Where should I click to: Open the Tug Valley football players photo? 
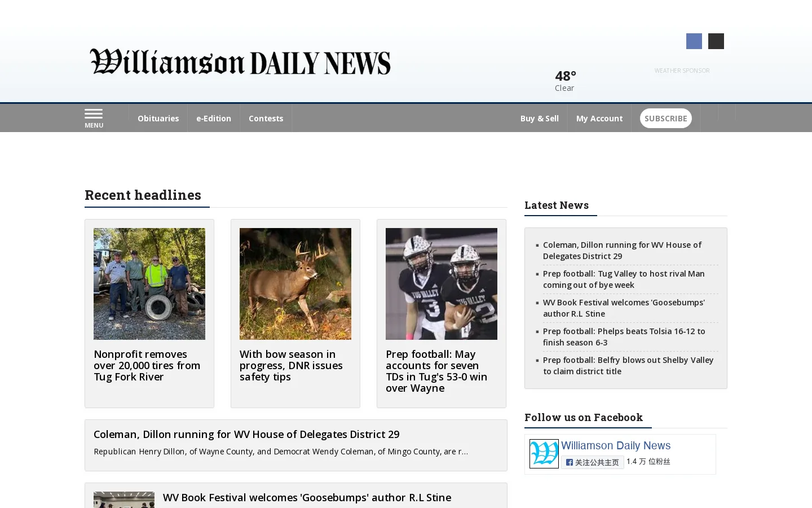click(x=442, y=284)
